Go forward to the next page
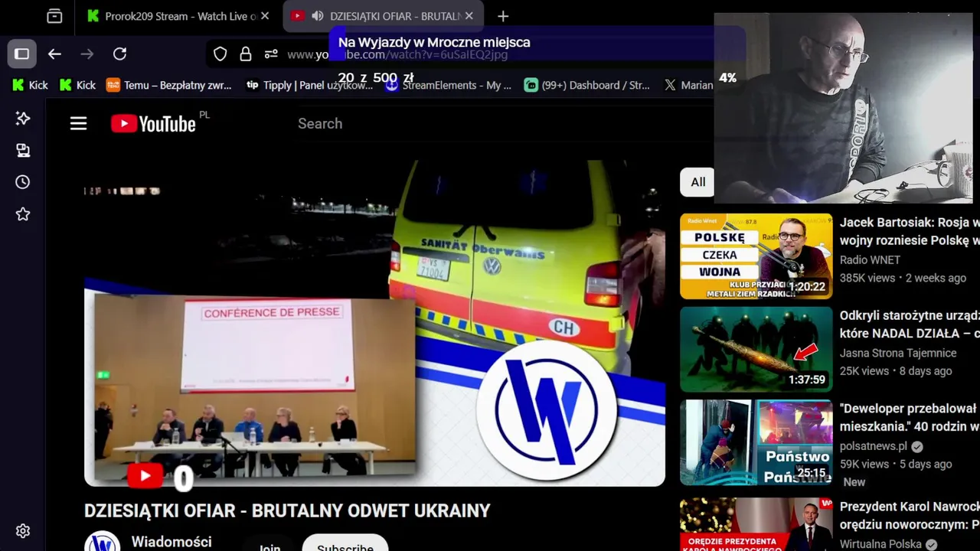Viewport: 980px width, 551px height. (87, 54)
